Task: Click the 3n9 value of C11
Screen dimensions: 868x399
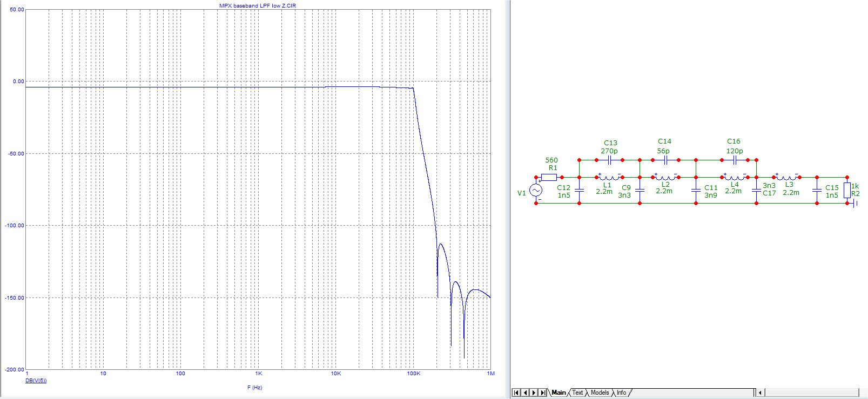Action: click(x=711, y=195)
